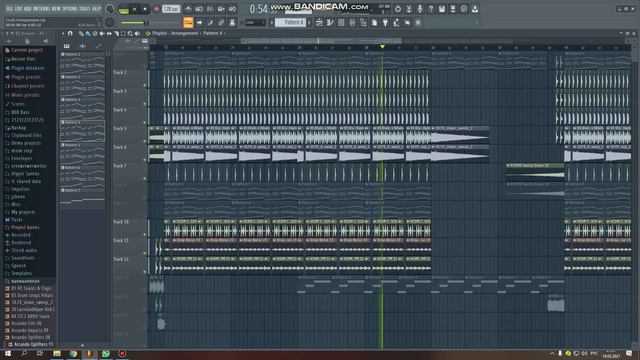Enable the wait-for-input icon next to metronome
The height and width of the screenshot is (360, 640).
(x=199, y=9)
